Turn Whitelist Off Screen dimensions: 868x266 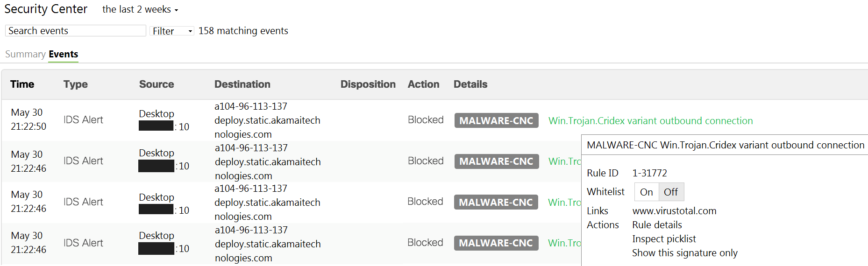tap(671, 192)
